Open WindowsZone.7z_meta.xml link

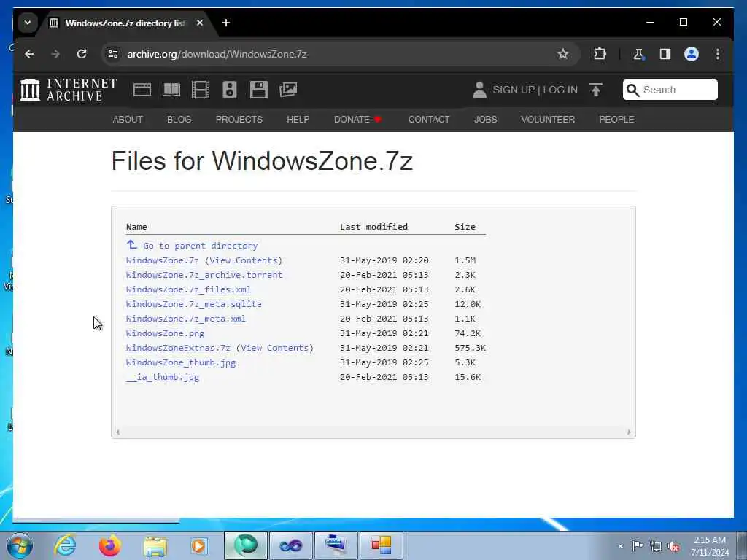(x=186, y=319)
